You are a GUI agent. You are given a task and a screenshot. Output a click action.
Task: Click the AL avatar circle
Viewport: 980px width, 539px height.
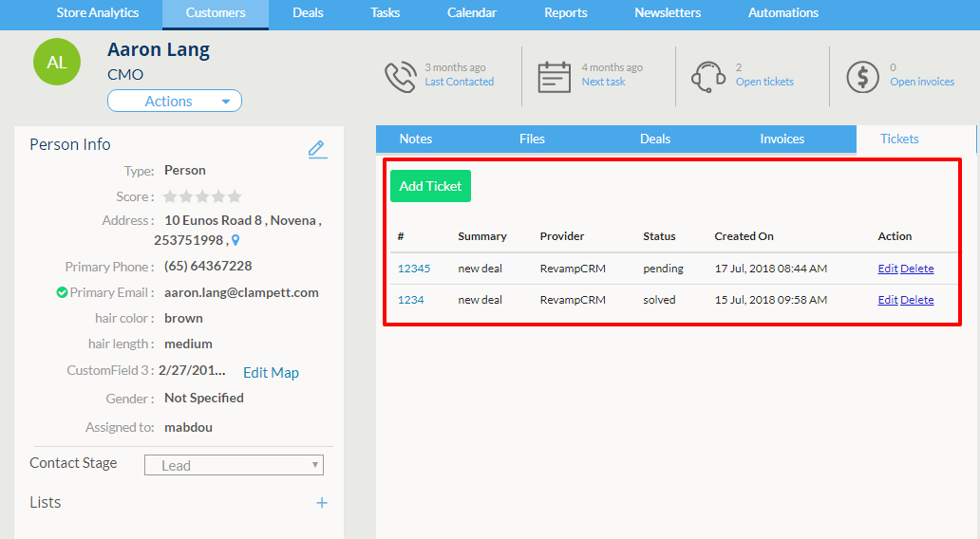[57, 62]
